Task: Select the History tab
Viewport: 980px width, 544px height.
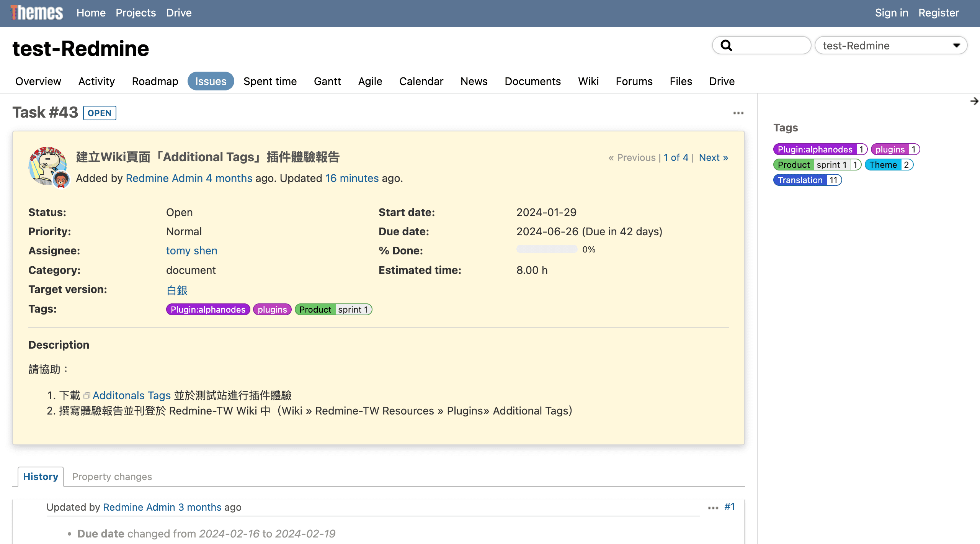Action: (41, 477)
